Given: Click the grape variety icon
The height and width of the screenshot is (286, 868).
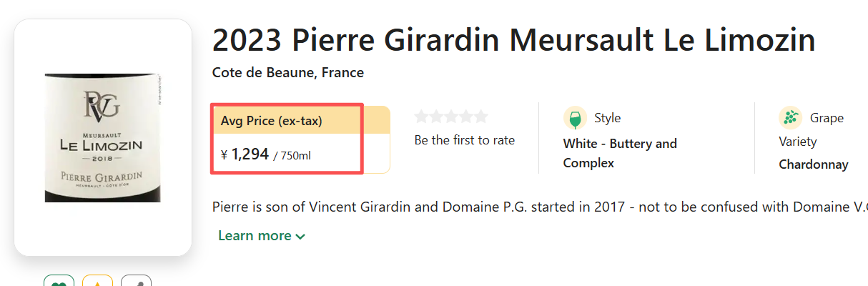Looking at the screenshot, I should coord(790,118).
